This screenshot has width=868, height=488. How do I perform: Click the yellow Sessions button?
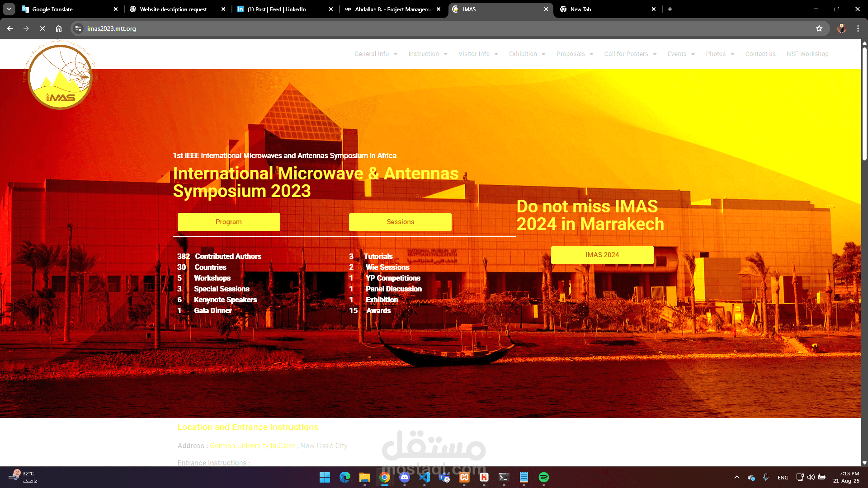400,222
